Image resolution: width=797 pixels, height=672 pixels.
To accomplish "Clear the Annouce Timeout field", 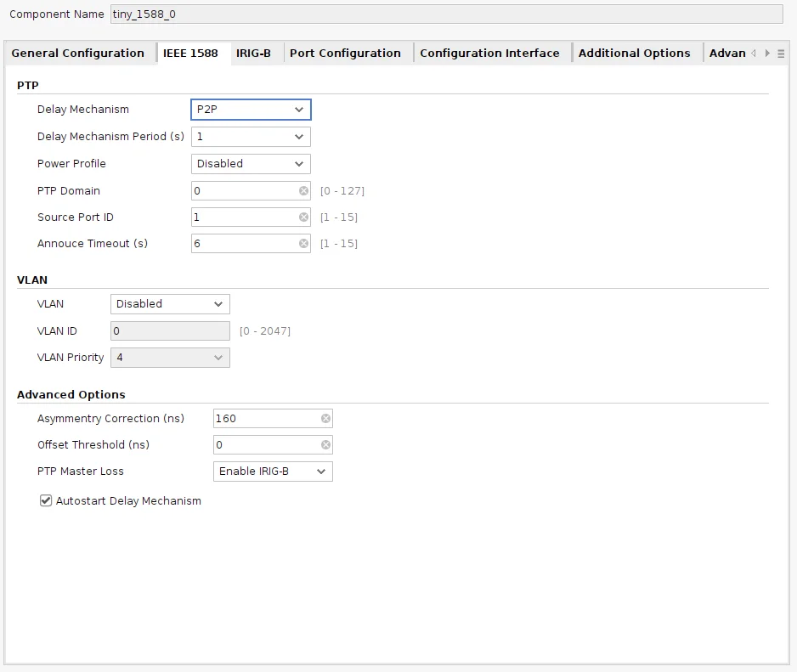I will pyautogui.click(x=303, y=244).
